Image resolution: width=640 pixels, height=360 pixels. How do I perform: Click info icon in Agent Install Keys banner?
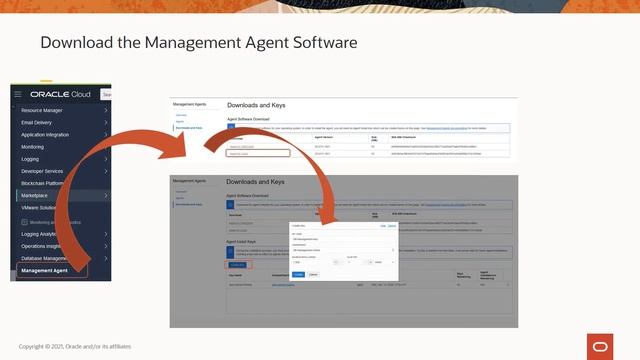pos(230,252)
